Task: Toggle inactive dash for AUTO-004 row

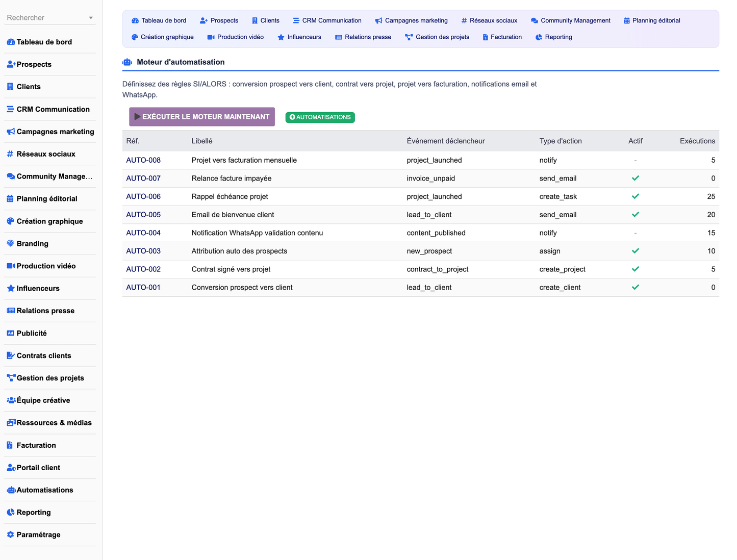Action: (636, 233)
